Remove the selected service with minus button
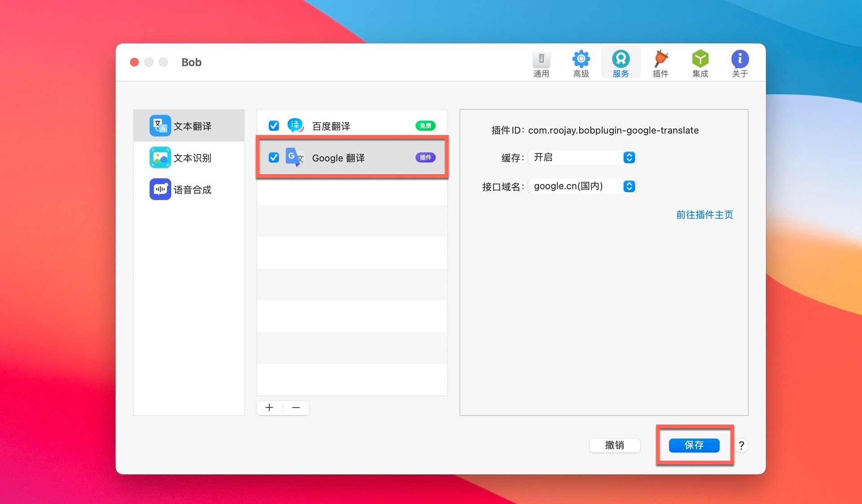The width and height of the screenshot is (862, 504). tap(296, 408)
